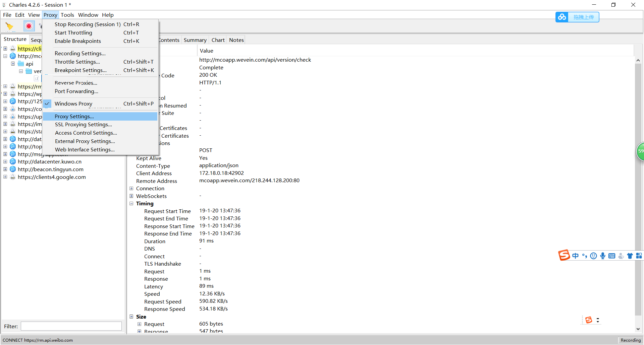Click the green 59 floating circle

tap(640, 151)
